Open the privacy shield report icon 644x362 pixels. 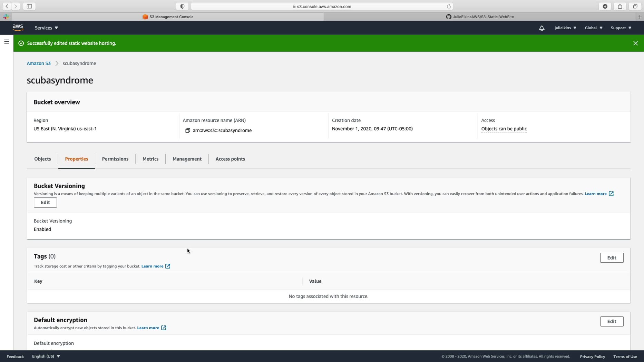pos(182,6)
